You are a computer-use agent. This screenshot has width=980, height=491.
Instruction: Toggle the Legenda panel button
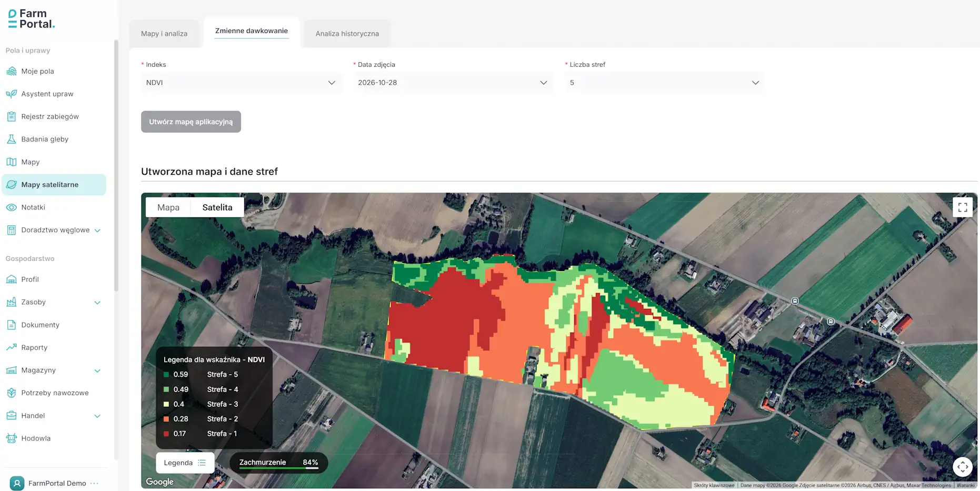(185, 463)
